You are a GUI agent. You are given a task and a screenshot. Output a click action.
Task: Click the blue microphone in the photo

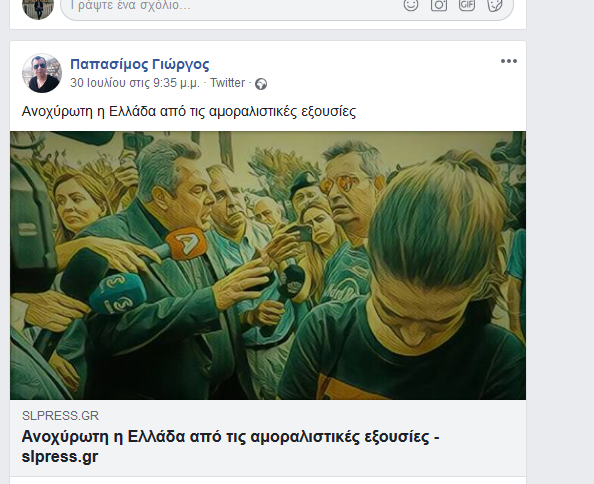pos(117,294)
